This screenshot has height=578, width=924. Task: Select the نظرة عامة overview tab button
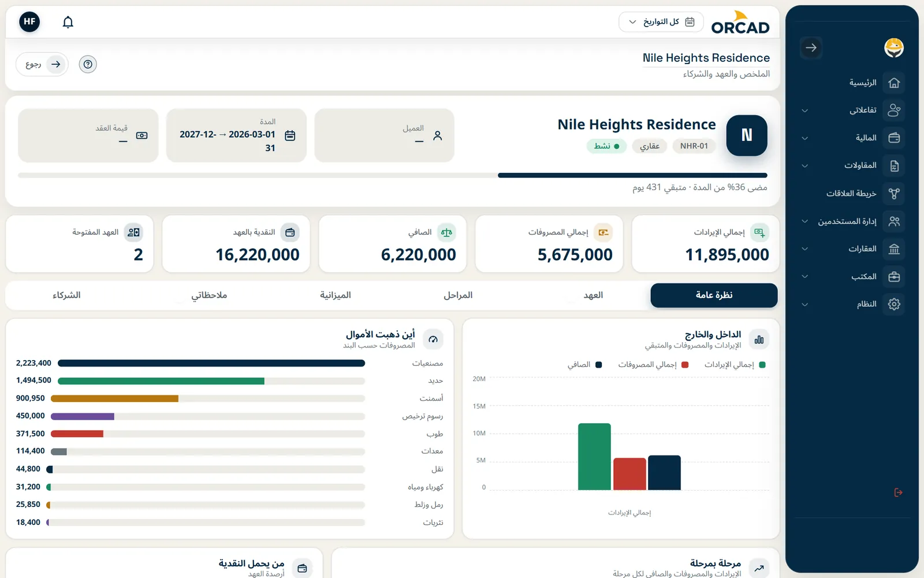point(714,295)
